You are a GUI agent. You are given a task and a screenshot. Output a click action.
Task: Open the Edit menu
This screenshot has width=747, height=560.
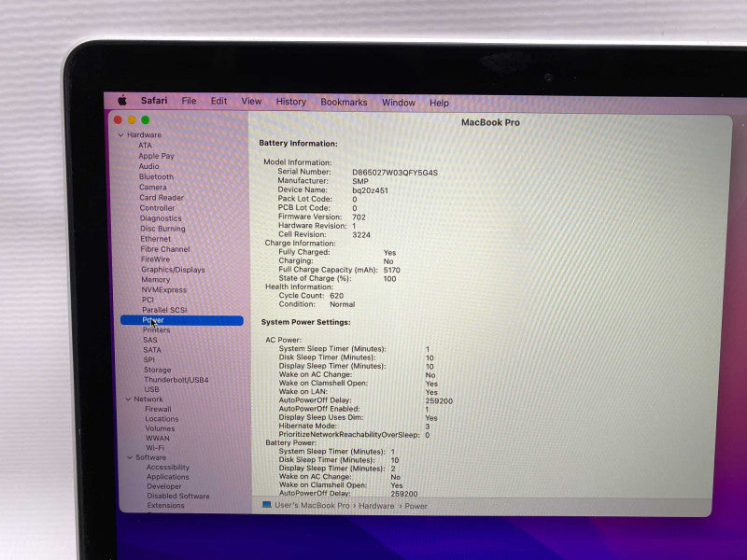218,101
